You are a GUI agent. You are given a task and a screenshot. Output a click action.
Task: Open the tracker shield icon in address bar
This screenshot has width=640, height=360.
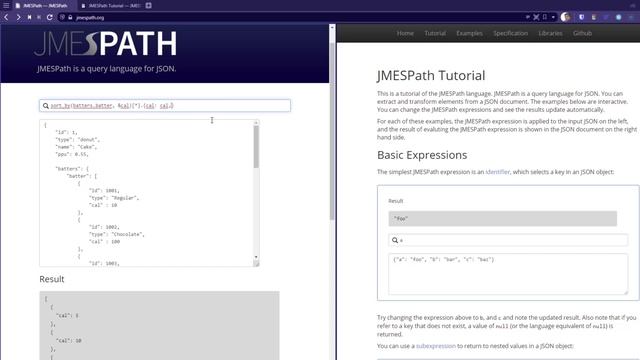coord(62,17)
